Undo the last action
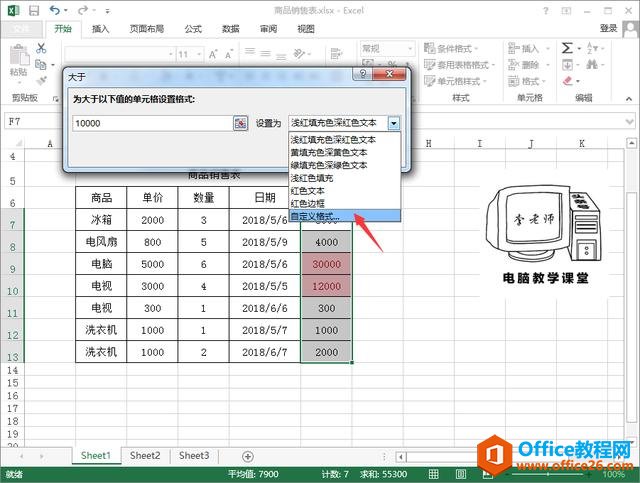The image size is (640, 483). point(55,11)
